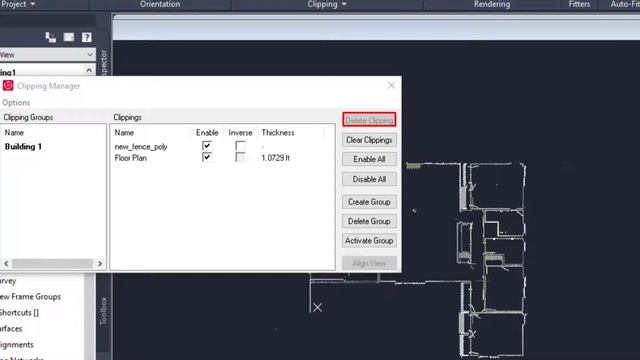640x360 pixels.
Task: Click the Clipping Groups horizontal scrollbar track
Action: 52,264
